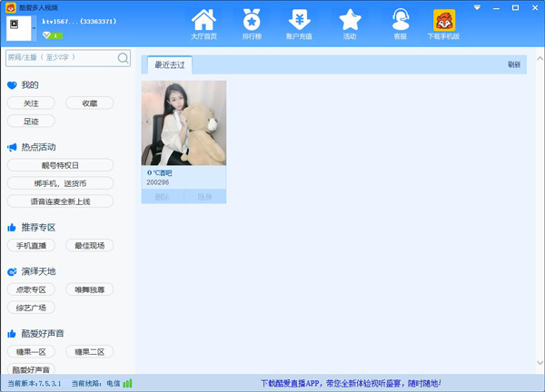This screenshot has width=545, height=392.
Task: Click the 0℃酒吧 room name
Action: coord(159,173)
